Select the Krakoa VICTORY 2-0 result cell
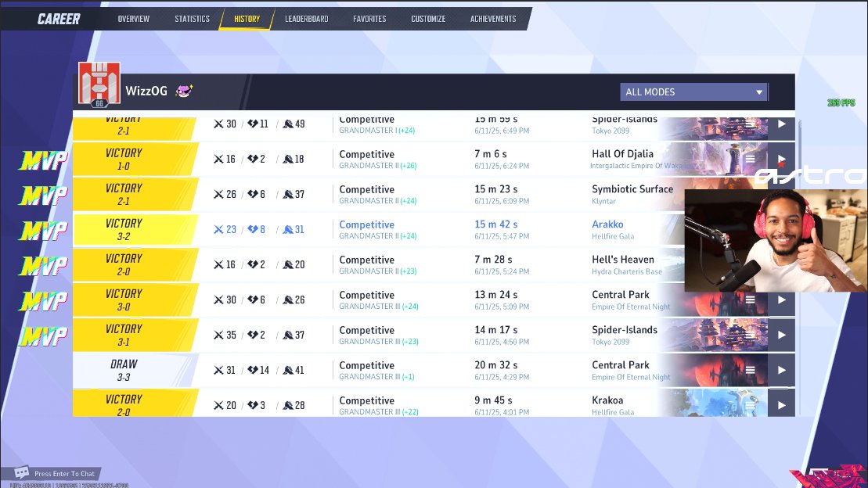This screenshot has width=868, height=488. pyautogui.click(x=135, y=404)
